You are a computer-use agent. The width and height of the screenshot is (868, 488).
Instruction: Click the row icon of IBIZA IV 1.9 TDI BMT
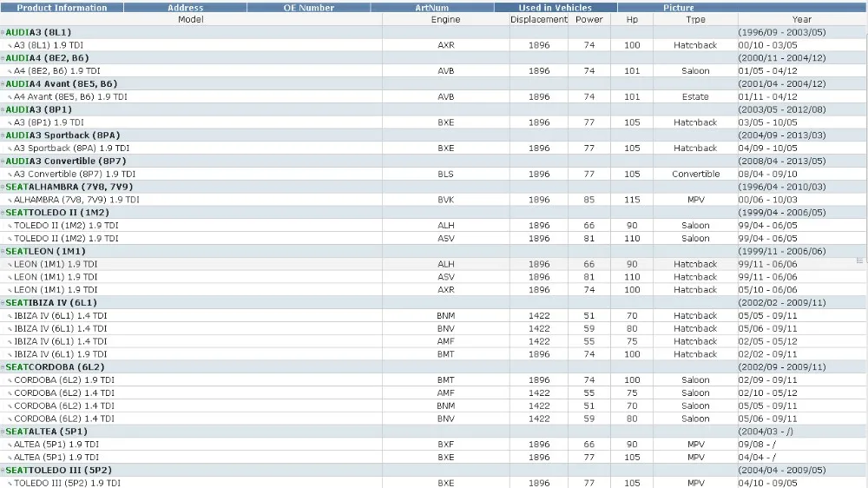(x=10, y=355)
